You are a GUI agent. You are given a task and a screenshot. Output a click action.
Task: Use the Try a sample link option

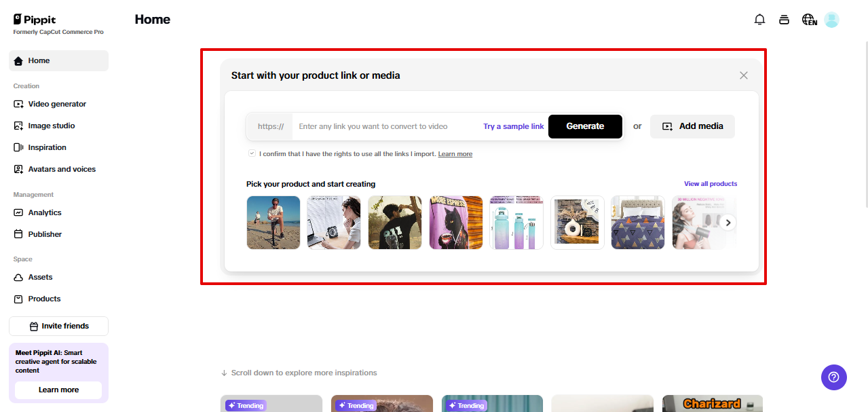pos(512,126)
